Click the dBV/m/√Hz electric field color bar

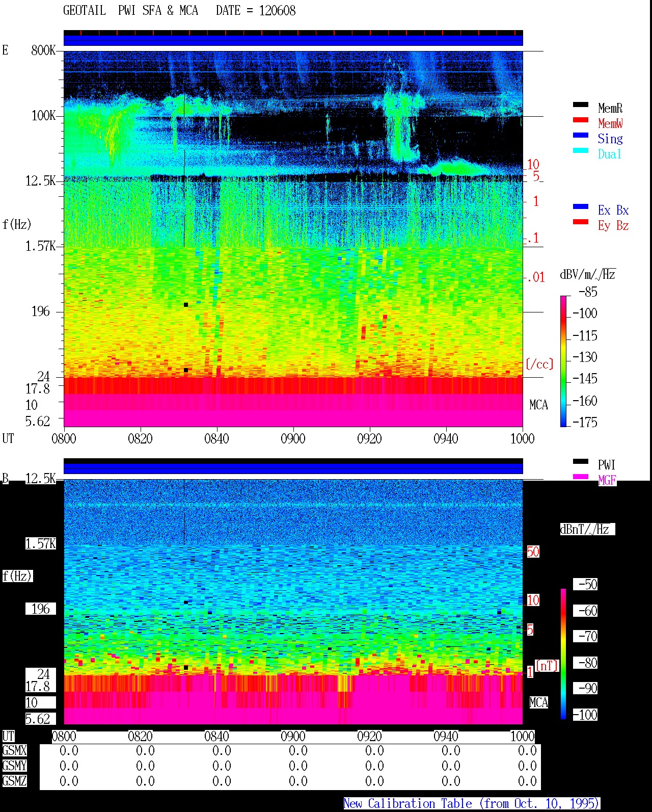coord(563,361)
